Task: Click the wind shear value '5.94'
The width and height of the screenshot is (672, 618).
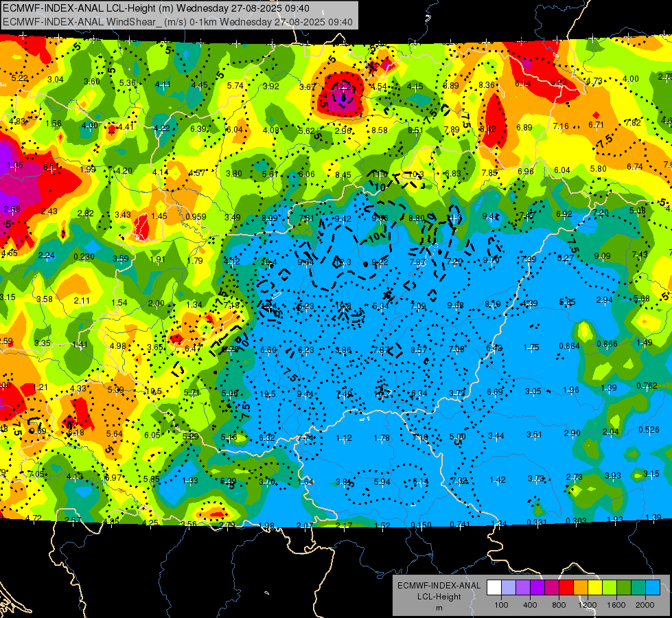Action: pyautogui.click(x=382, y=481)
